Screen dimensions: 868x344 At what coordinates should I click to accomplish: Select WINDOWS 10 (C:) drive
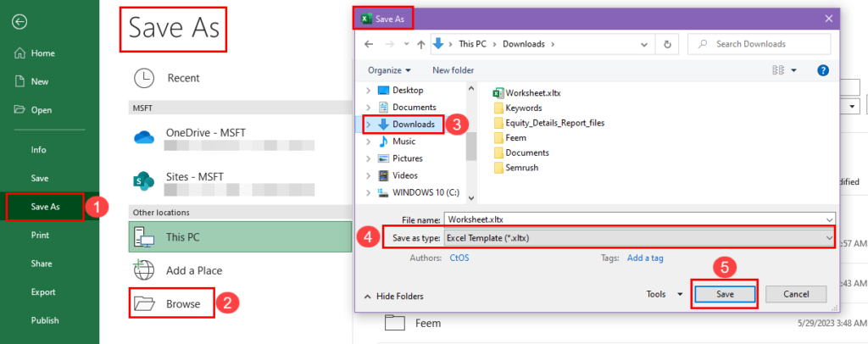click(x=426, y=193)
